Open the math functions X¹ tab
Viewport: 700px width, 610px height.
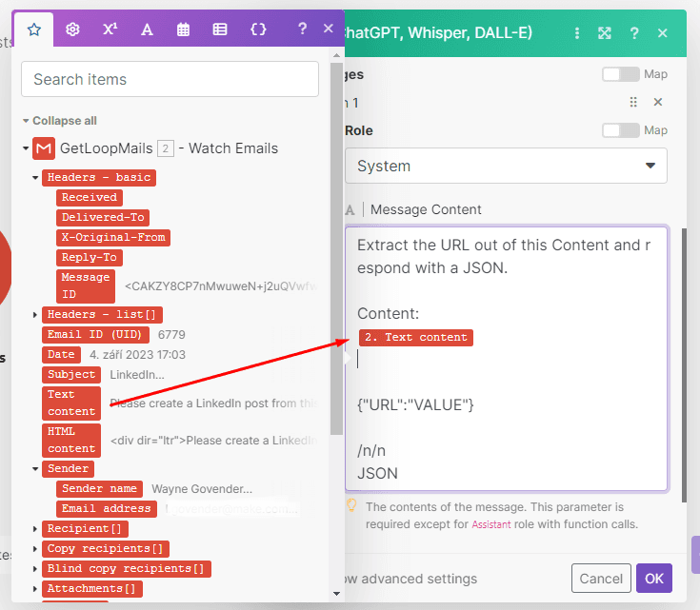point(110,30)
